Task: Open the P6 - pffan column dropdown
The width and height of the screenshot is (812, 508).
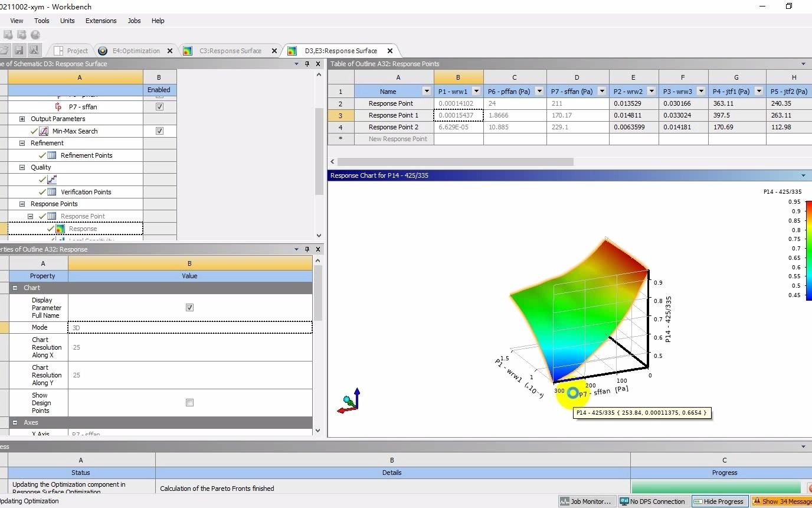Action: point(539,92)
